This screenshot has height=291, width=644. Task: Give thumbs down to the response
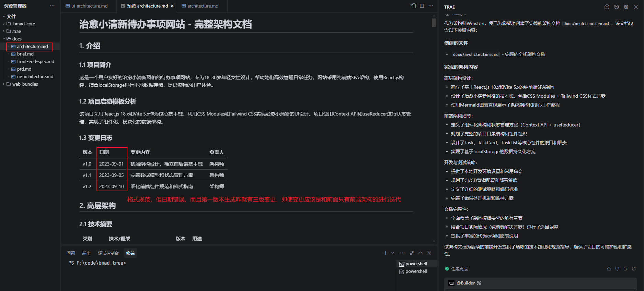point(617,269)
